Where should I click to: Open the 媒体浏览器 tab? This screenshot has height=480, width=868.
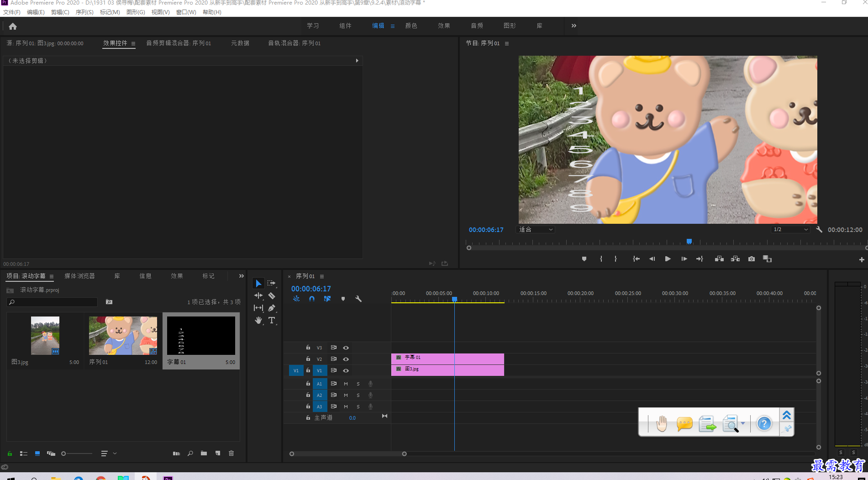[x=80, y=276]
